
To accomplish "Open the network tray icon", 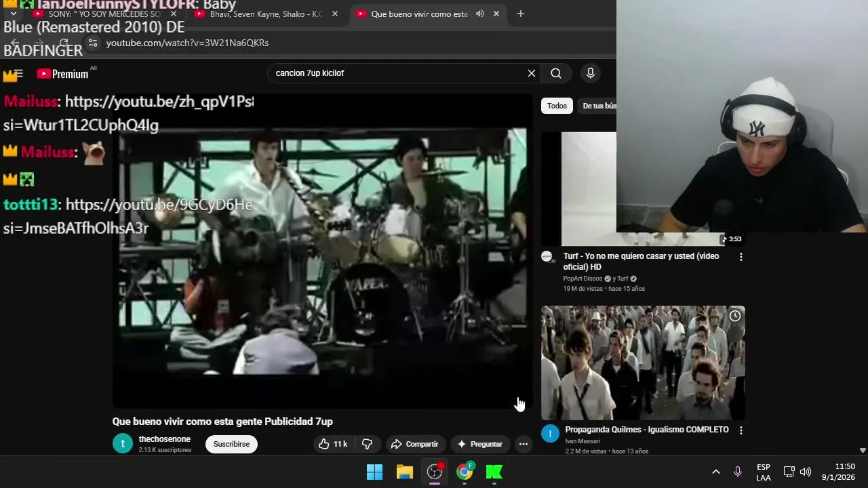I will point(789,472).
